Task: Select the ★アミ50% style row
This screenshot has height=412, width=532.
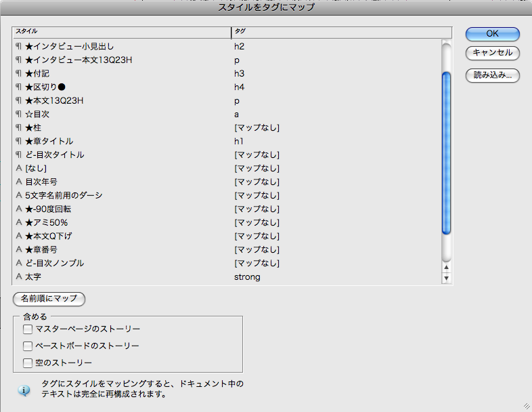Action: pyautogui.click(x=227, y=223)
